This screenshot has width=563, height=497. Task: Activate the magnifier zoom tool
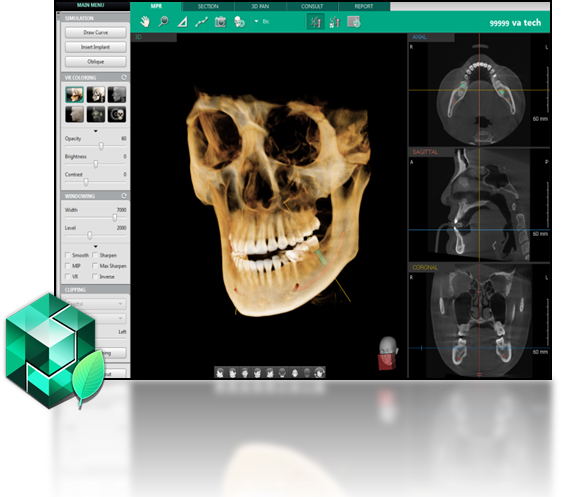click(164, 22)
